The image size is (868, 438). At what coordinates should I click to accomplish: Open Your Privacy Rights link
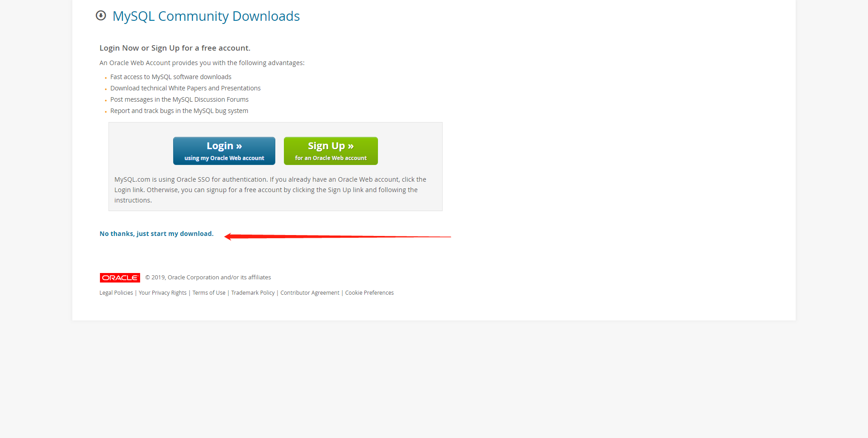click(x=163, y=293)
